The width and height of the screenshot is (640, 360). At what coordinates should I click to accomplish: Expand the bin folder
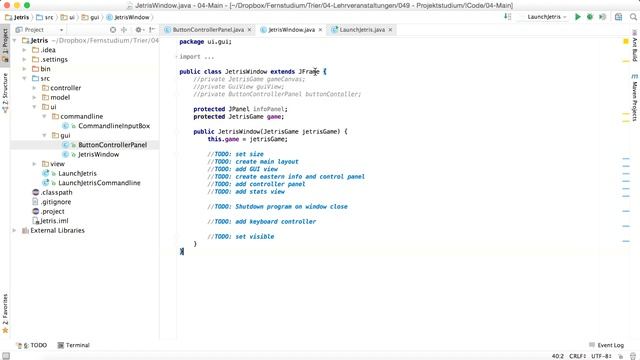coord(24,69)
